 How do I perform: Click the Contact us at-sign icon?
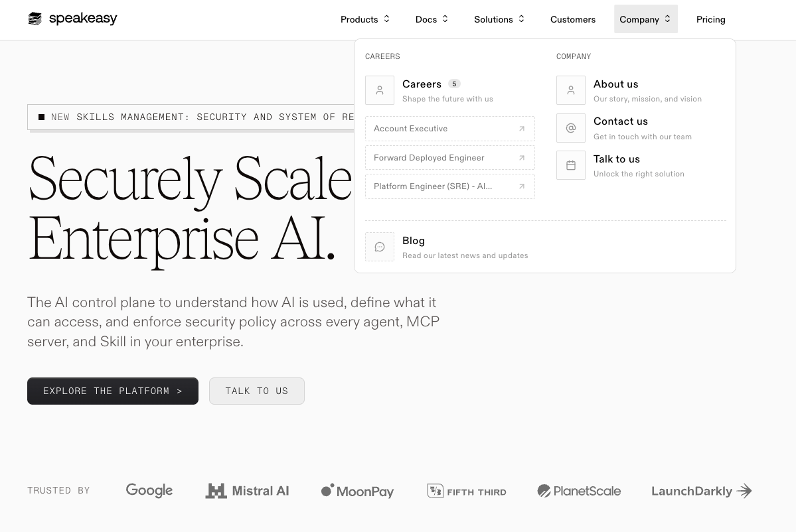point(570,128)
